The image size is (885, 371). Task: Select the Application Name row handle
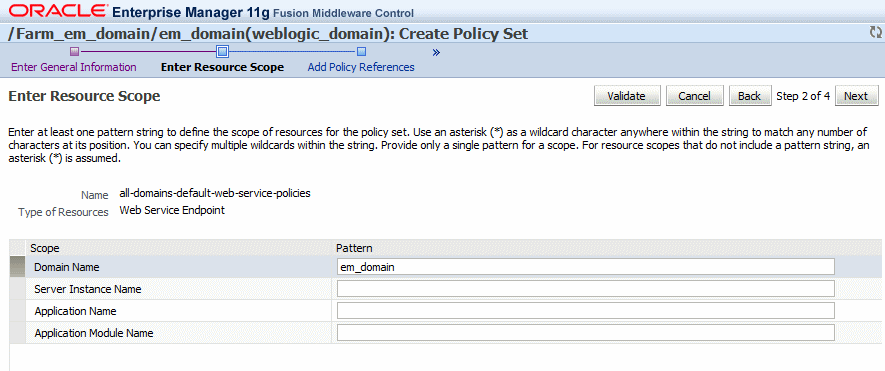coord(17,311)
